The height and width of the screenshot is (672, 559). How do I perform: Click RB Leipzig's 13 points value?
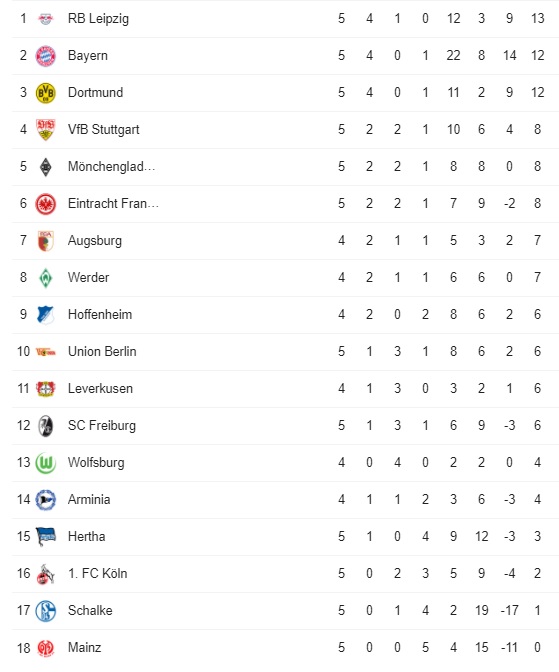538,18
